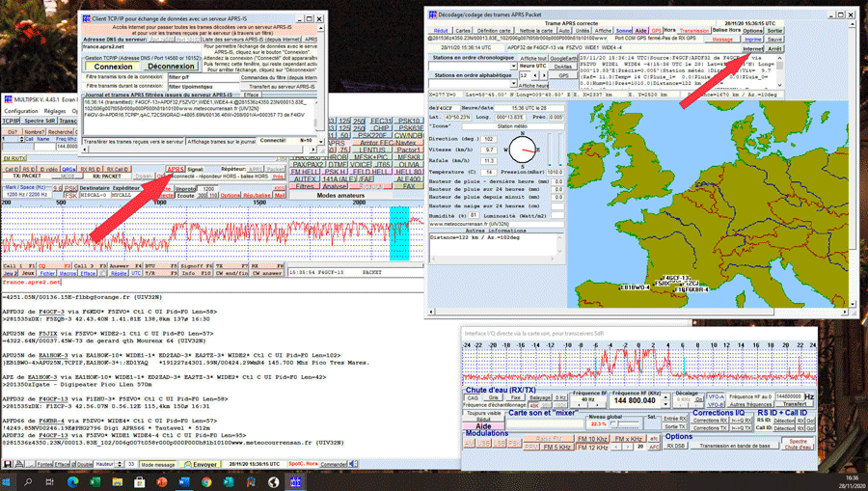The height and width of the screenshot is (491, 868).
Task: Click the red APRS mode button
Action: click(x=176, y=170)
